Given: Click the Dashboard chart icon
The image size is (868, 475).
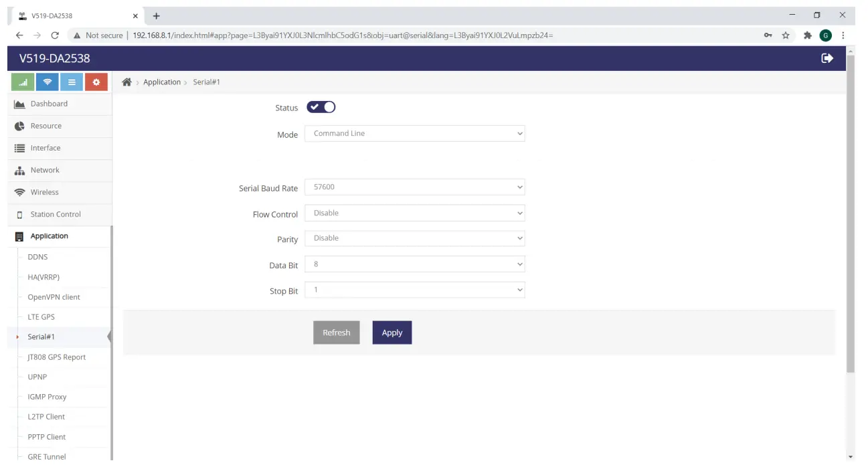Looking at the screenshot, I should (x=20, y=104).
